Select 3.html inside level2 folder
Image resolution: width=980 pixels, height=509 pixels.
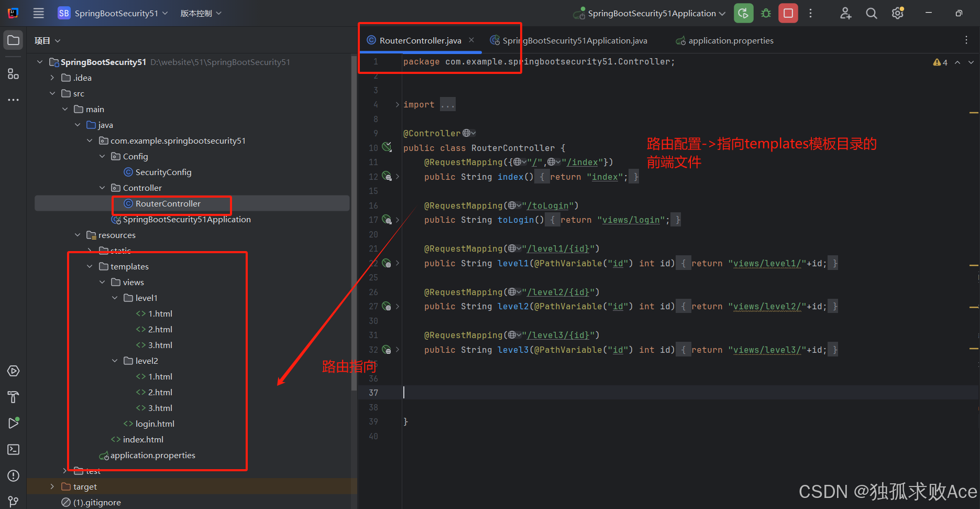155,408
